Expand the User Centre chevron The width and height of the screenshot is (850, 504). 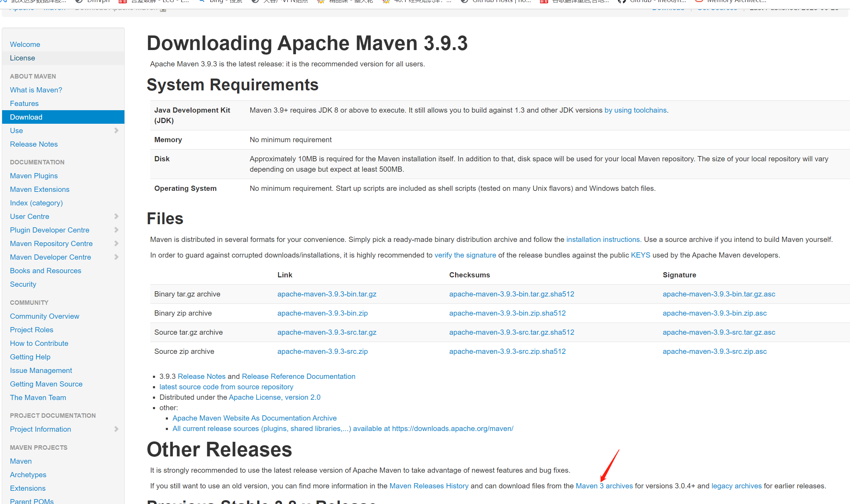coord(116,217)
